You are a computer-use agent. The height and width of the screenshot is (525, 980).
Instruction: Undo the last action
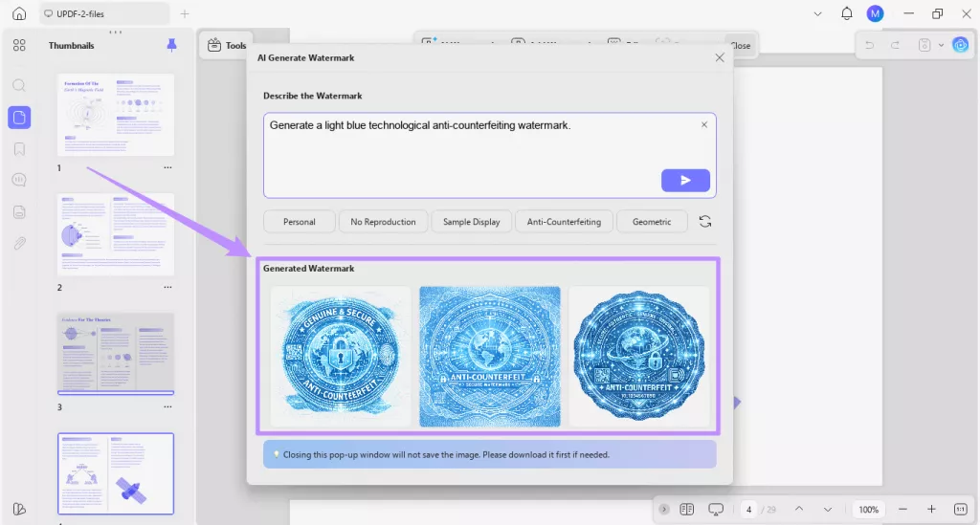[x=869, y=45]
